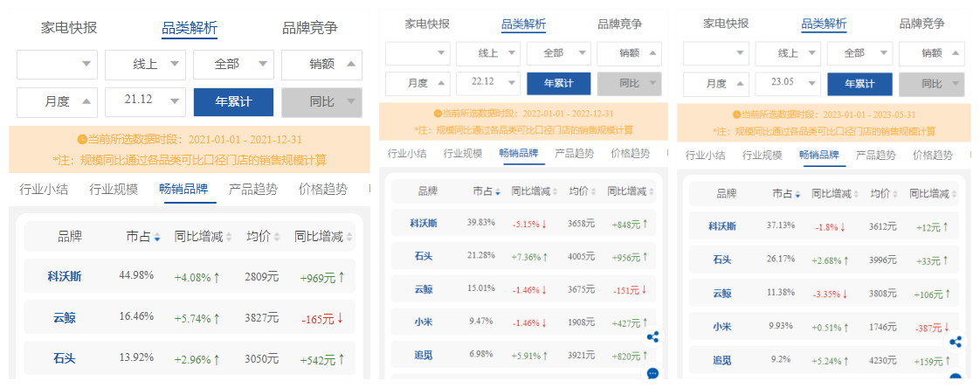
Task: Expand the 线上 channel dropdown in the 21.12 panel
Action: [x=146, y=64]
